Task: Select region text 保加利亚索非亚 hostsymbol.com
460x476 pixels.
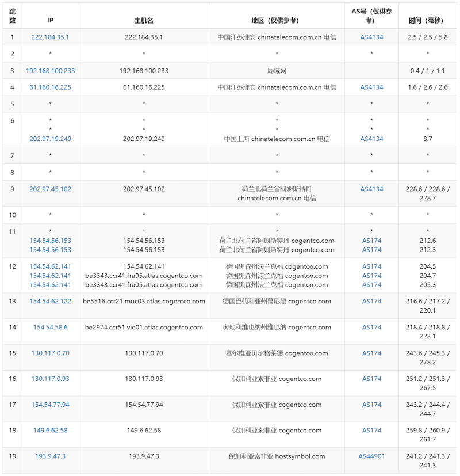Action: [277, 456]
